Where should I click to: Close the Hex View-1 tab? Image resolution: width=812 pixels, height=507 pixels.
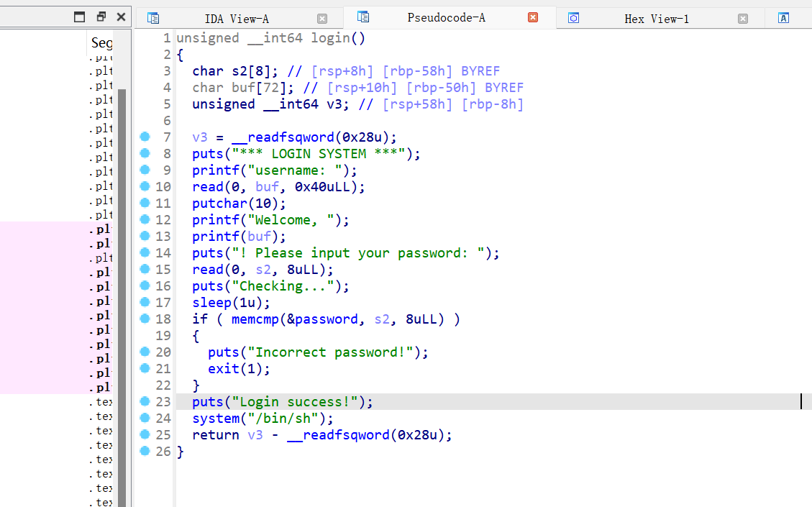coord(743,19)
